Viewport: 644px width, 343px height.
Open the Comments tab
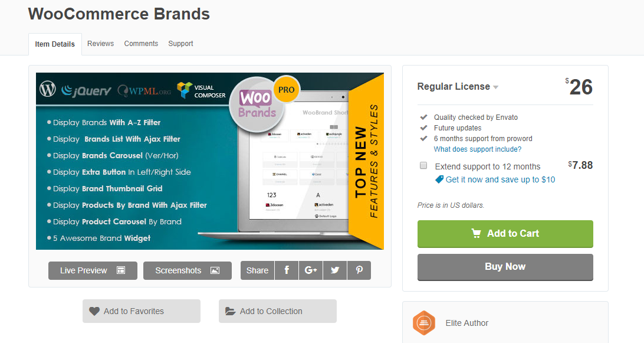click(142, 44)
